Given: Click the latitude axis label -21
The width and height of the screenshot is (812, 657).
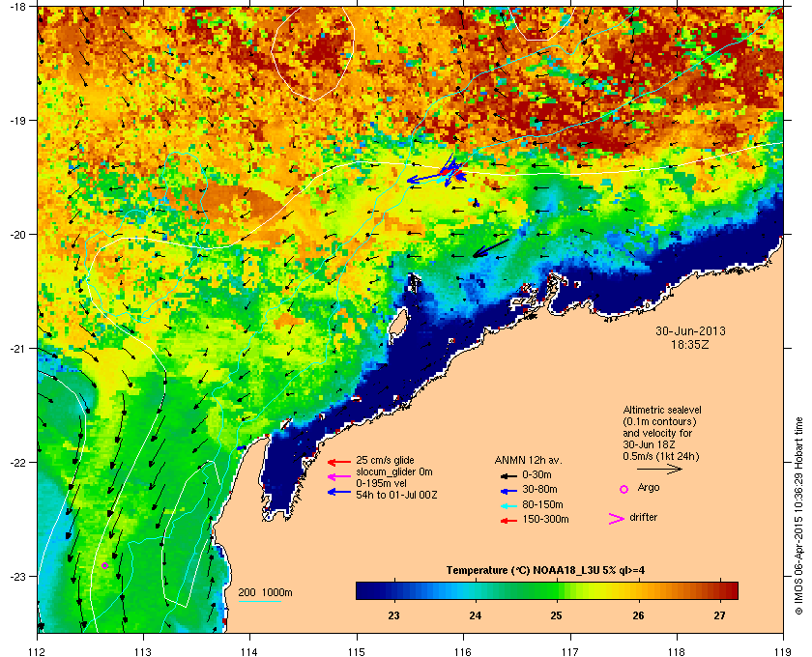Looking at the screenshot, I should pos(17,348).
